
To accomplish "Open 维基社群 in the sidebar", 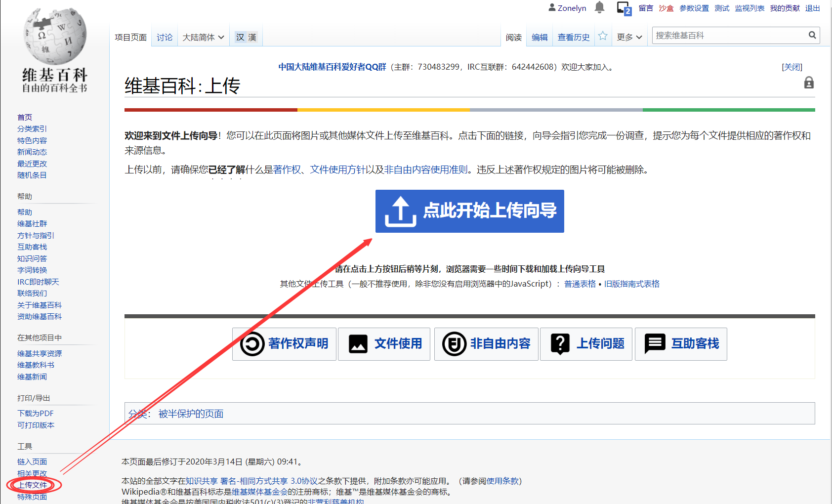I will click(32, 223).
